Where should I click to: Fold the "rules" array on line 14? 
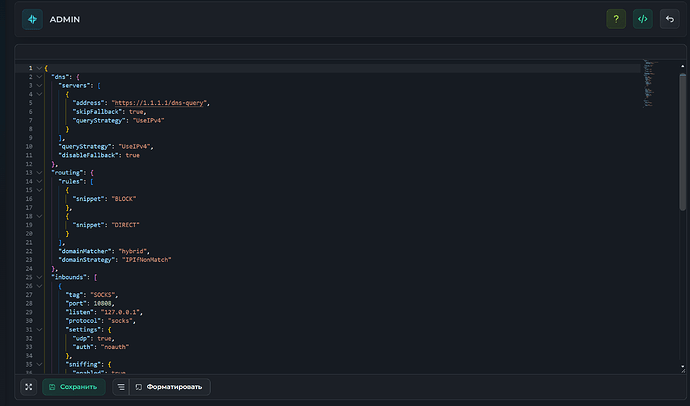[x=39, y=181]
